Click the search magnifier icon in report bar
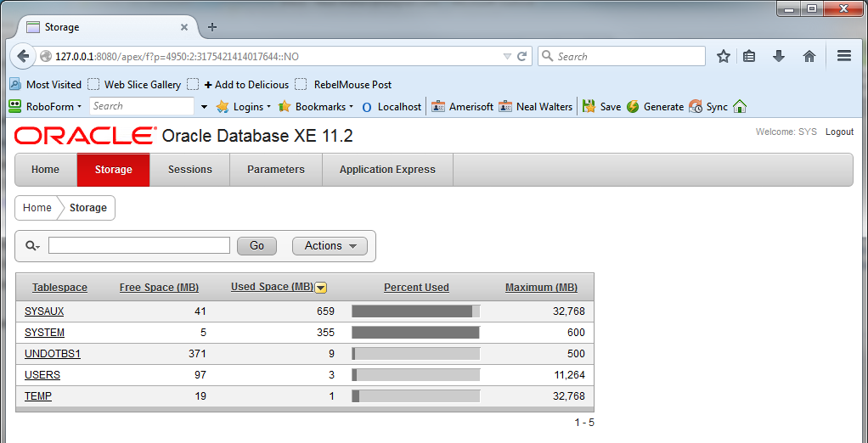This screenshot has height=443, width=868. [x=32, y=246]
